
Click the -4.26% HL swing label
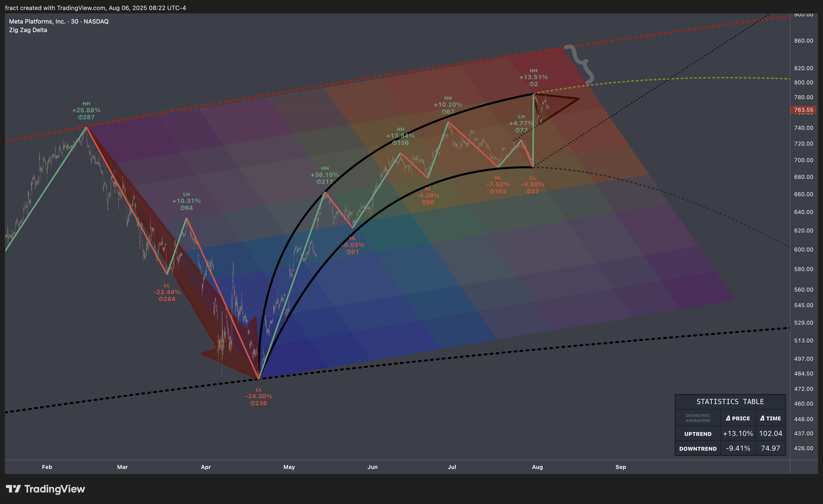428,195
